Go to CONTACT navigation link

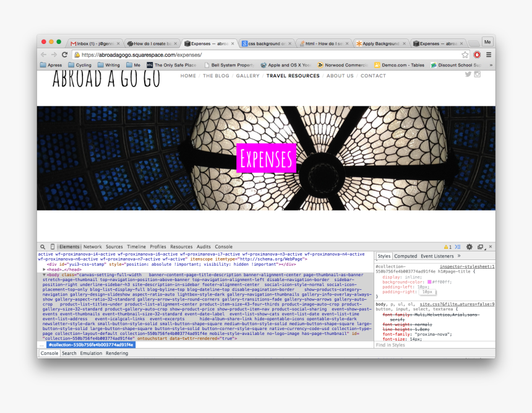pyautogui.click(x=373, y=76)
